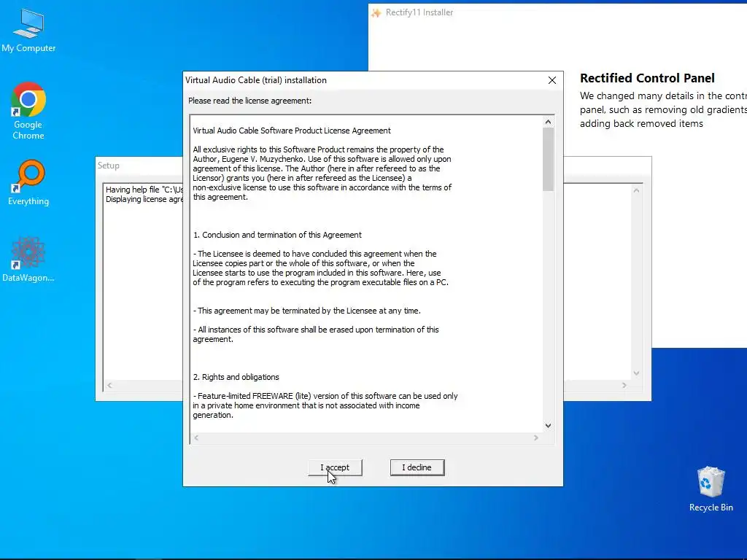This screenshot has height=560, width=747.
Task: Open the DataWagon desktop shortcut
Action: point(28,259)
